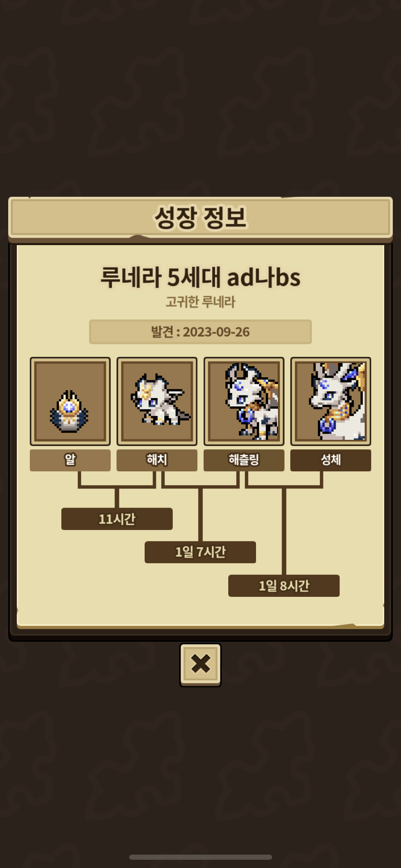Close the growth info popup with X
This screenshot has width=401, height=868.
pyautogui.click(x=200, y=664)
